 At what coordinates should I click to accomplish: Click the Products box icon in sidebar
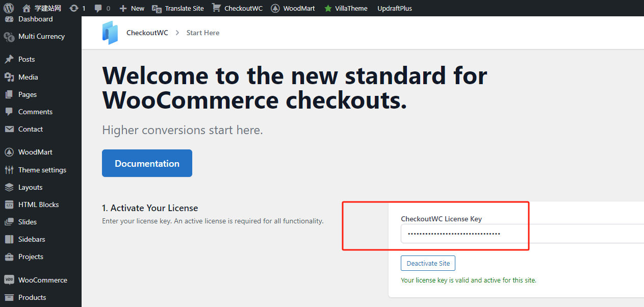(x=9, y=297)
